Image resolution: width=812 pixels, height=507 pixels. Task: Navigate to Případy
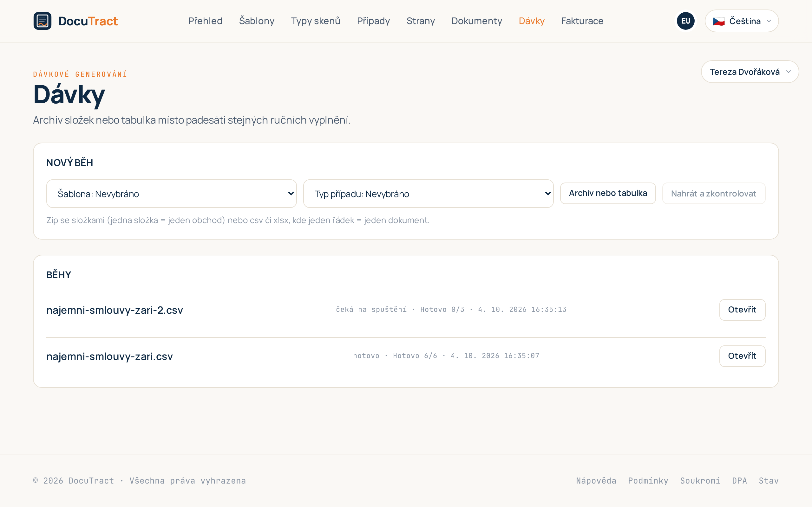[x=373, y=21]
